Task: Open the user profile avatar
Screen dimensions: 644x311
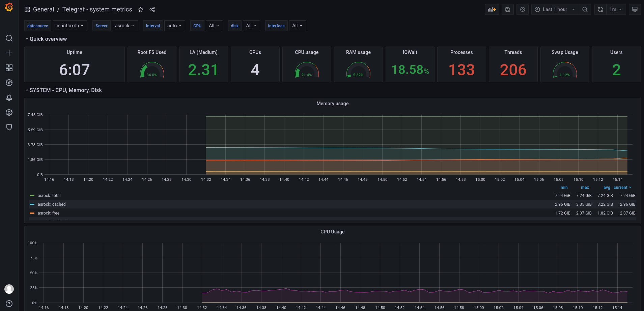Action: [x=9, y=289]
